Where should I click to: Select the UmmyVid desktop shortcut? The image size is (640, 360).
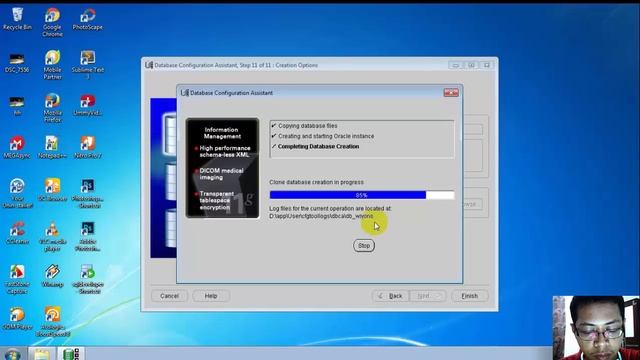(x=87, y=105)
